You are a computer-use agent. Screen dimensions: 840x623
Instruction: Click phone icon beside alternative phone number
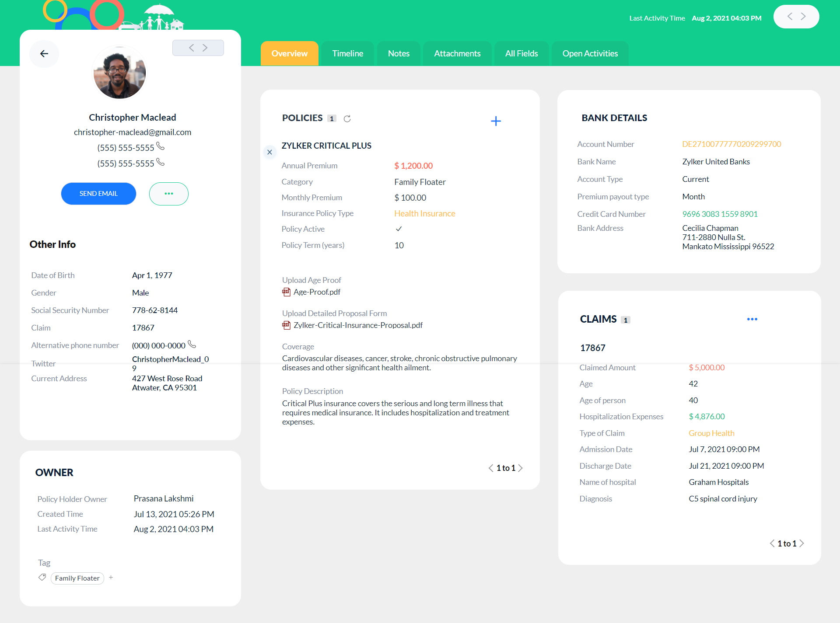[x=192, y=345]
